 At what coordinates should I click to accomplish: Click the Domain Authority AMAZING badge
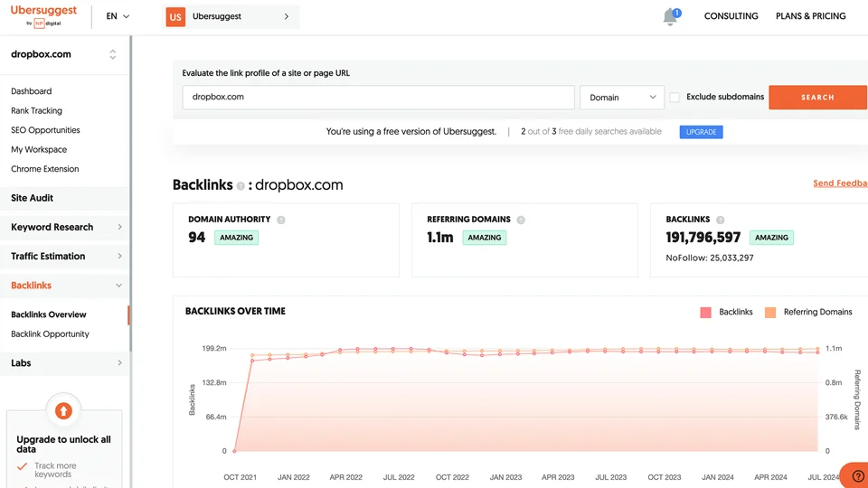(236, 238)
